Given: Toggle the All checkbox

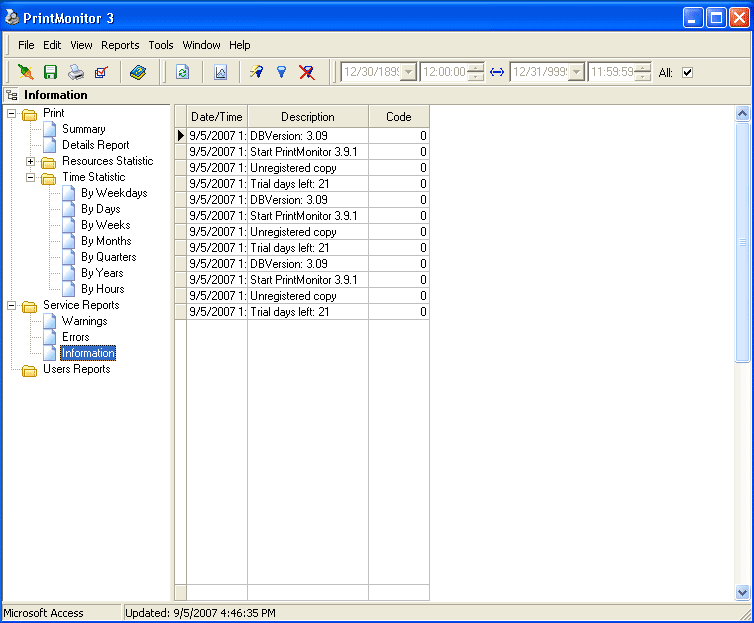Looking at the screenshot, I should [687, 72].
